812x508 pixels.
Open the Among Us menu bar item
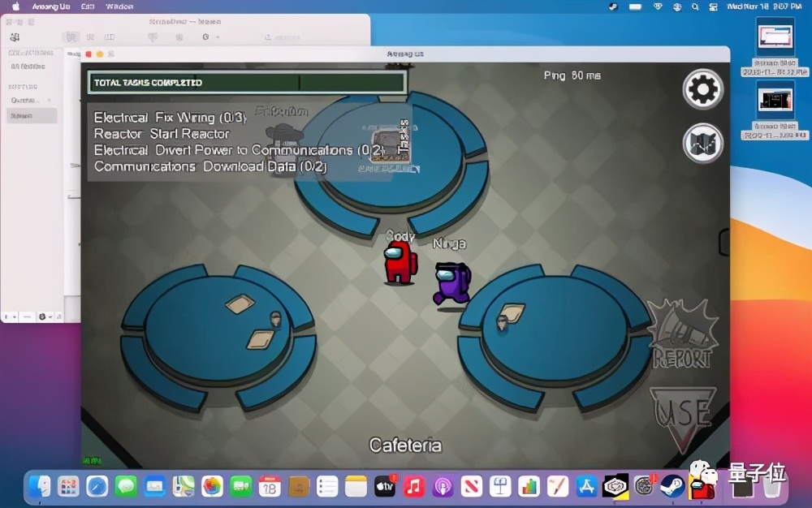(50, 6)
